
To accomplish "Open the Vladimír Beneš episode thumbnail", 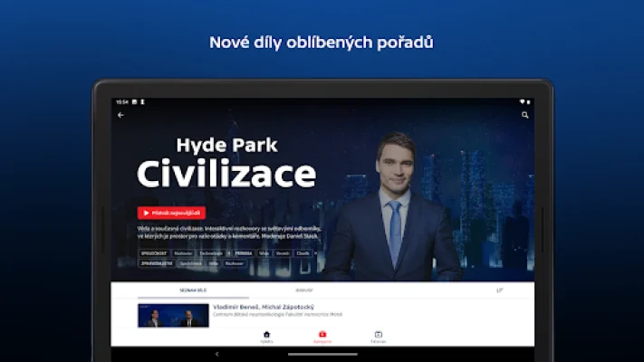I will tap(173, 315).
